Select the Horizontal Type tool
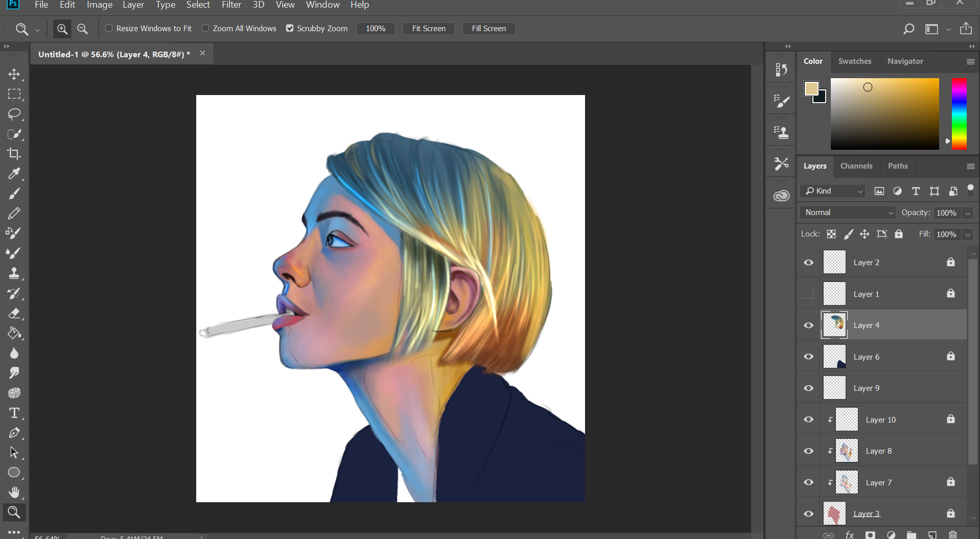 14,413
